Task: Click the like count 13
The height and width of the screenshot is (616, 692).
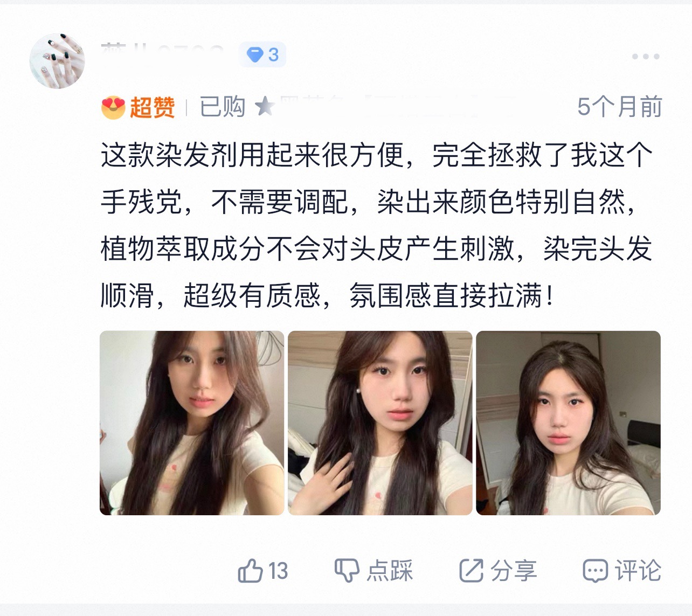Action: [278, 571]
